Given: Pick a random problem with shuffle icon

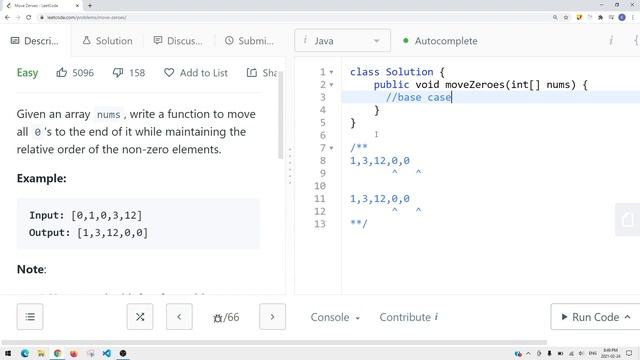Looking at the screenshot, I should (x=140, y=317).
